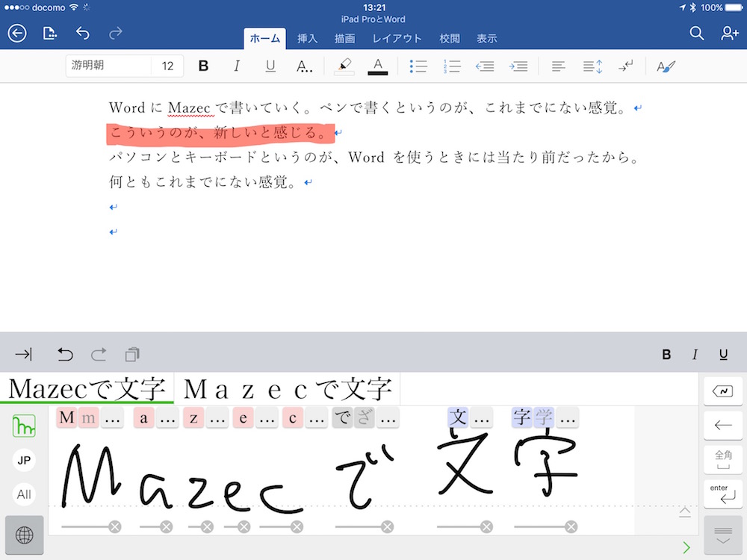
Task: Toggle Italic in the Word ribbon
Action: point(237,66)
